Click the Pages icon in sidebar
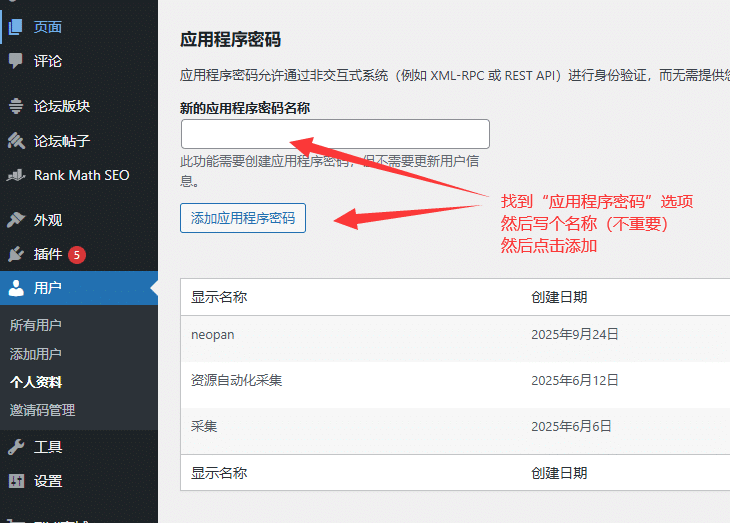 tap(15, 27)
